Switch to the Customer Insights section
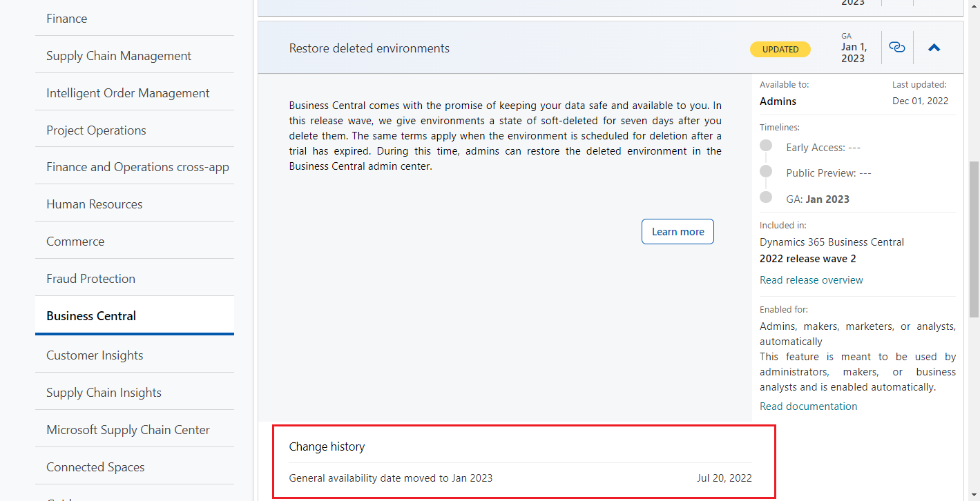The height and width of the screenshot is (501, 980). click(x=95, y=355)
